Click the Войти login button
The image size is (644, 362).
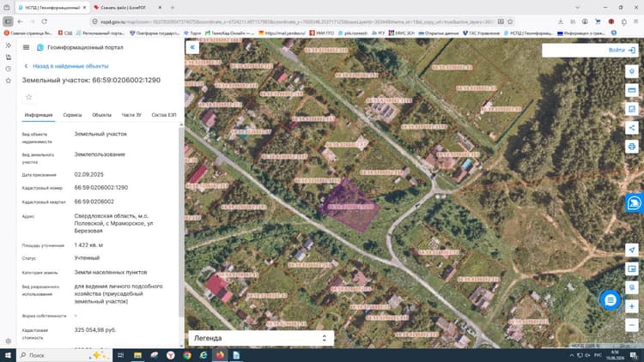[x=622, y=50]
